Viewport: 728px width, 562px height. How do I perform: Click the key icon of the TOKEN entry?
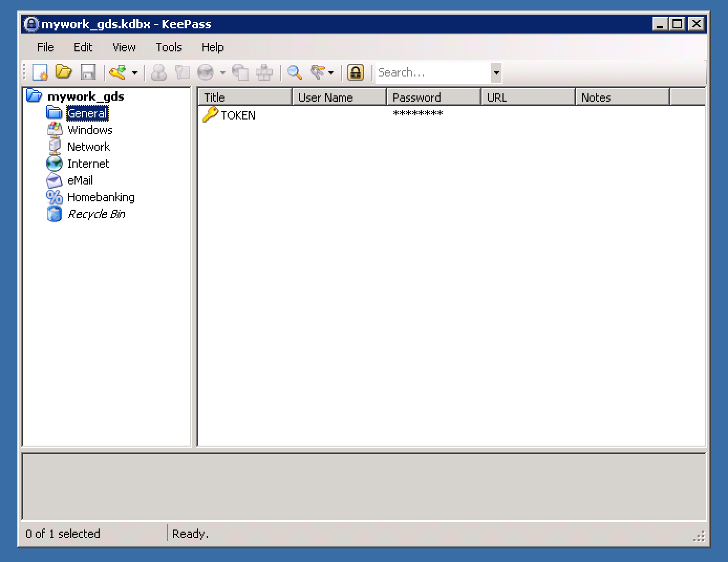pos(210,114)
